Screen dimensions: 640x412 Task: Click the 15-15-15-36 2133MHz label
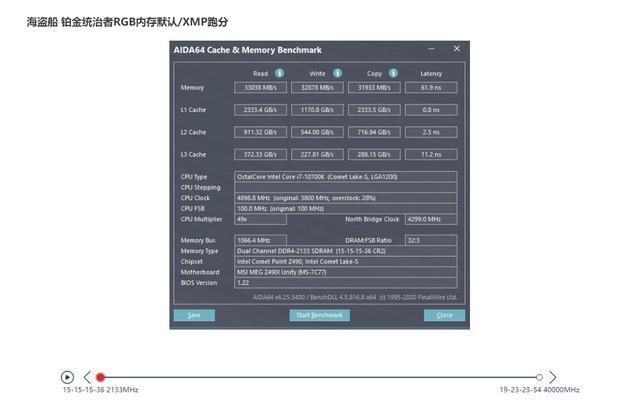click(x=100, y=390)
